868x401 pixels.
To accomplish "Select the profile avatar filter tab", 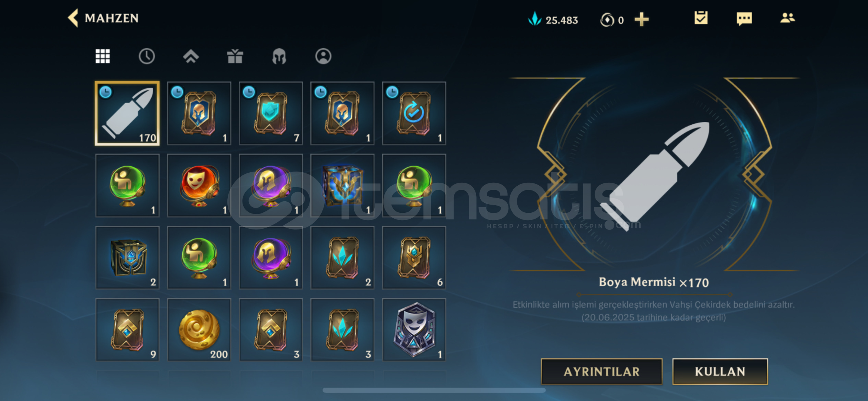I will pos(323,56).
